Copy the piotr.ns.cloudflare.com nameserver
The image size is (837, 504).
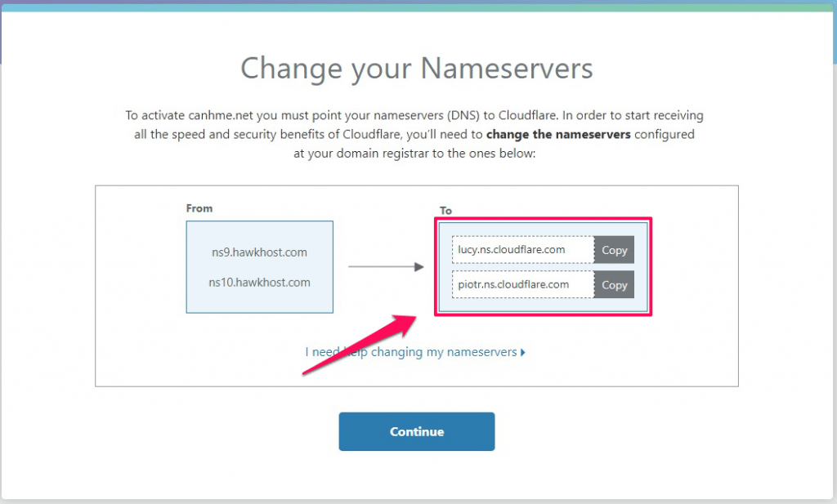click(614, 285)
